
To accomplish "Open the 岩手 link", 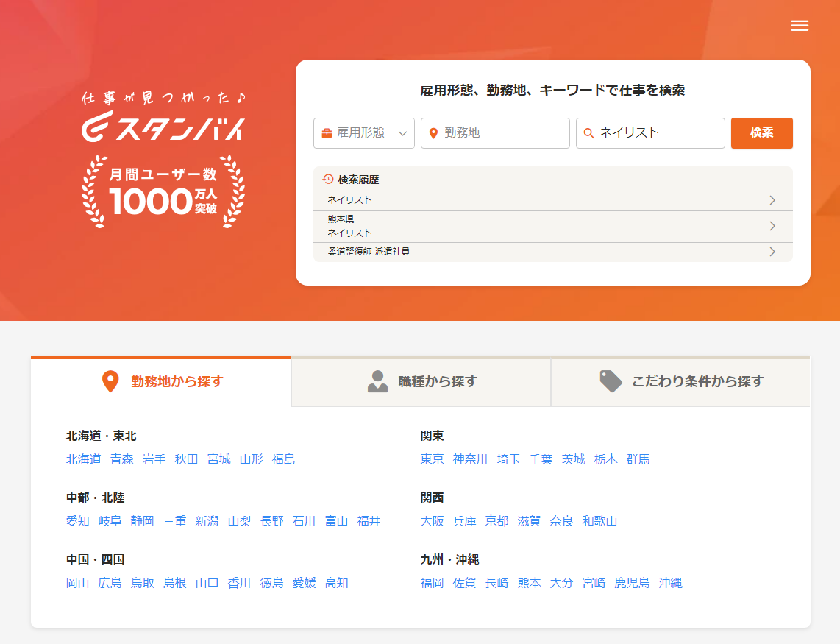I will [x=154, y=459].
